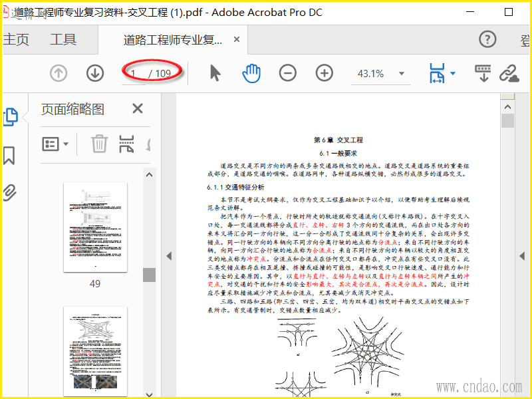The width and height of the screenshot is (532, 399).
Task: Close the 页面缩略图 panel
Action: click(138, 108)
